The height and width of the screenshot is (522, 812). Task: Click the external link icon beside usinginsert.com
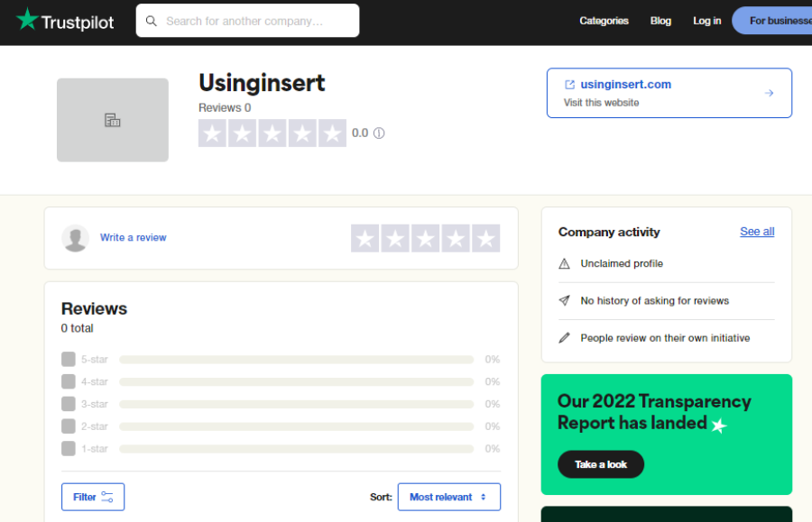569,85
